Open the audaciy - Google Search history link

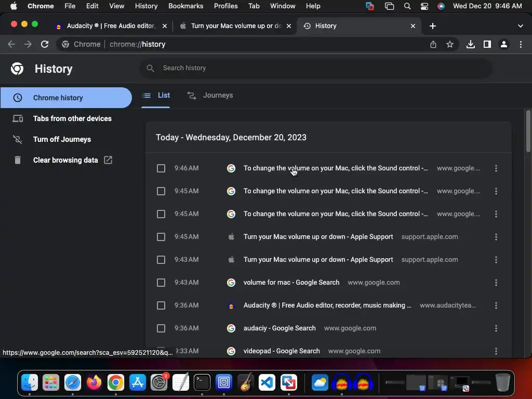[280, 328]
